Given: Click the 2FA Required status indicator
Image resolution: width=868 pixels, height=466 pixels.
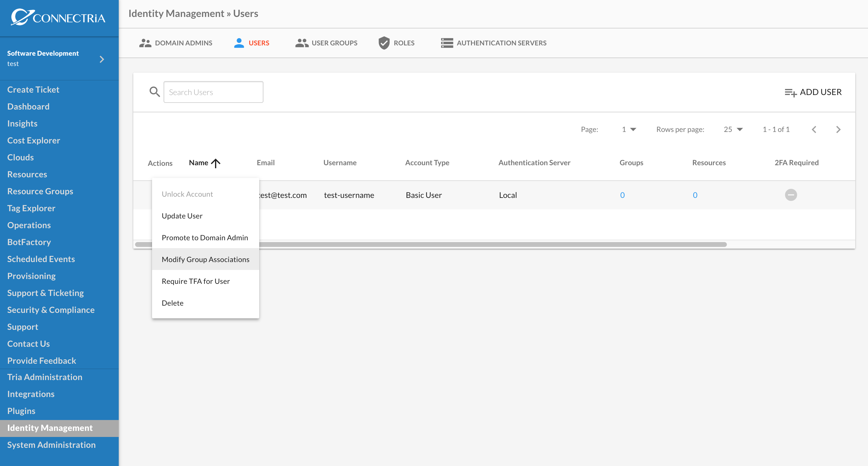Looking at the screenshot, I should coord(791,195).
